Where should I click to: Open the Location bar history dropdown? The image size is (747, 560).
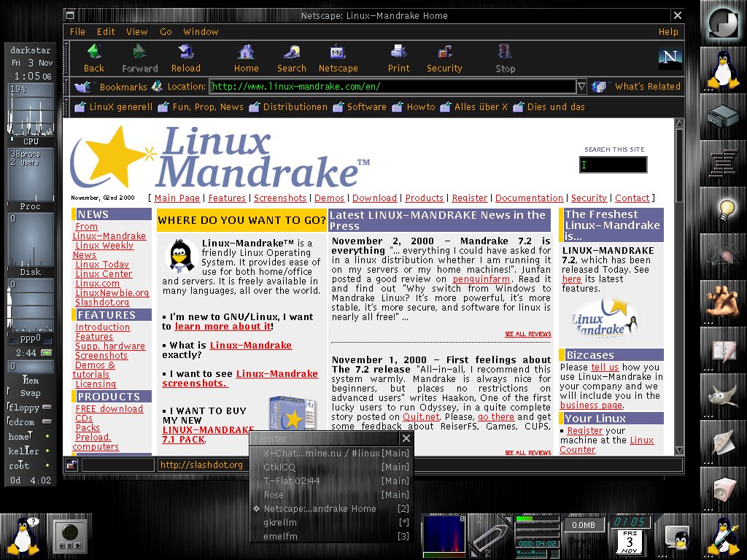pyautogui.click(x=581, y=86)
